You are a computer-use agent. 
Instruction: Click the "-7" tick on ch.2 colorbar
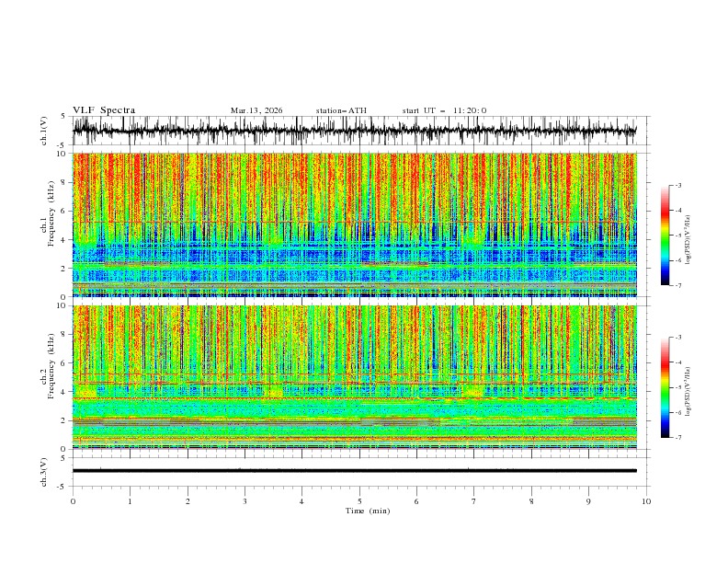(677, 438)
